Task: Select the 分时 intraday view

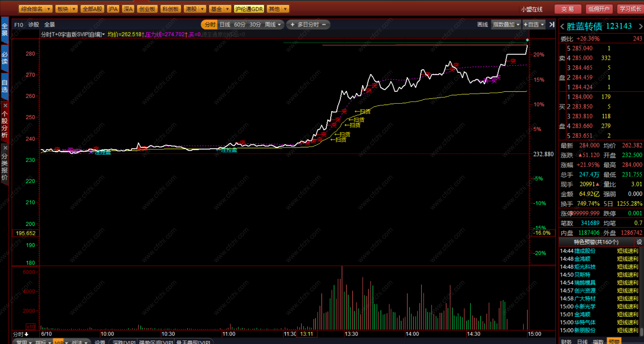Action: (x=210, y=25)
